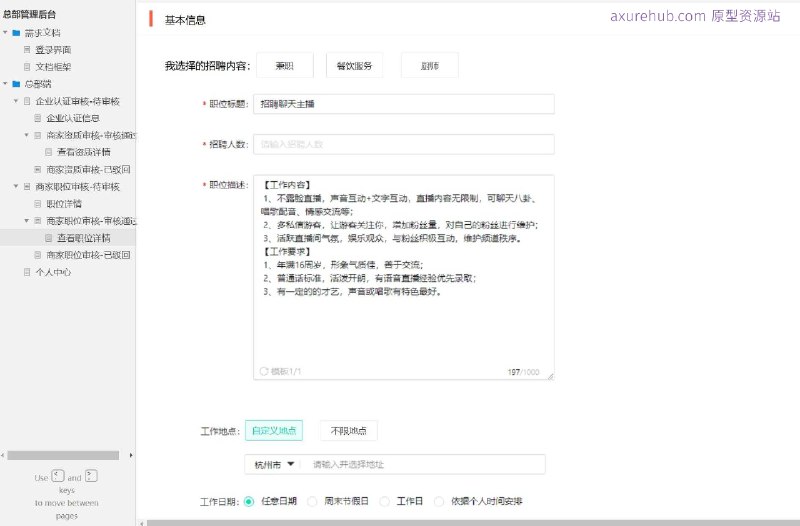Focus the 职位标题 input field
800x526 pixels.
pyautogui.click(x=404, y=104)
